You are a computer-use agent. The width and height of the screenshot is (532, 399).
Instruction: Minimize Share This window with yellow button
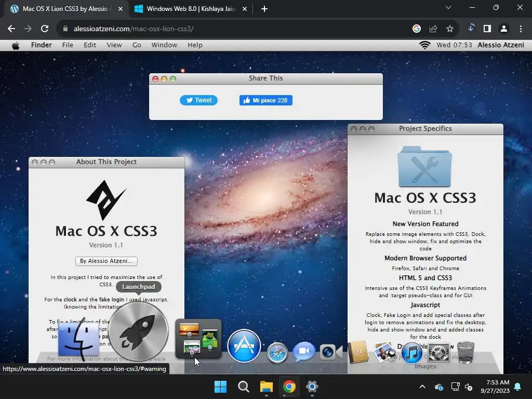coord(164,79)
